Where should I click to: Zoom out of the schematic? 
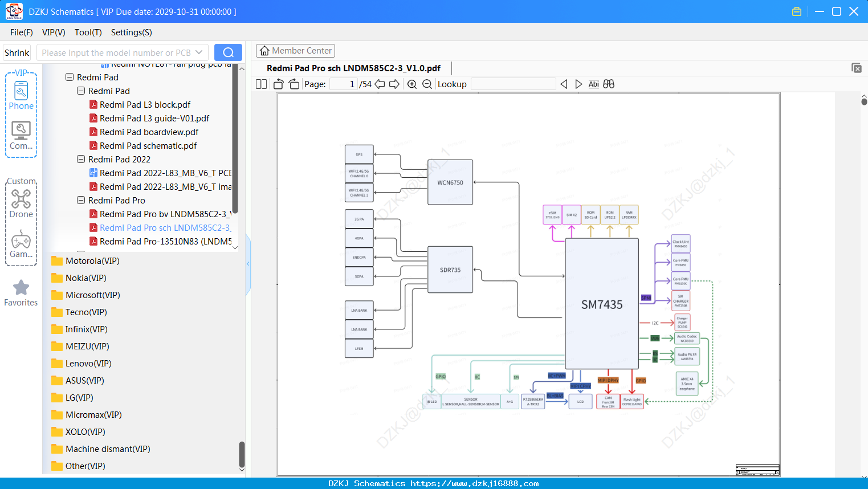point(427,84)
